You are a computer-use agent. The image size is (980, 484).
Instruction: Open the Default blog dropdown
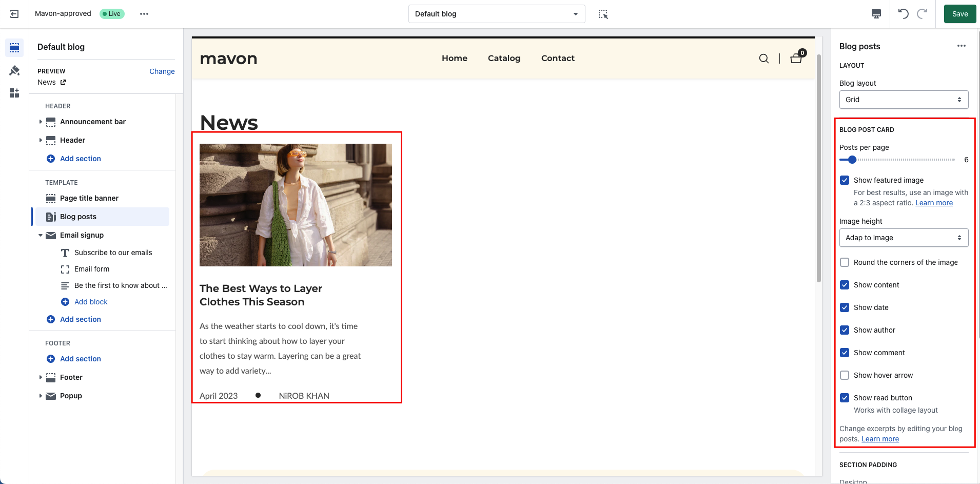tap(496, 14)
